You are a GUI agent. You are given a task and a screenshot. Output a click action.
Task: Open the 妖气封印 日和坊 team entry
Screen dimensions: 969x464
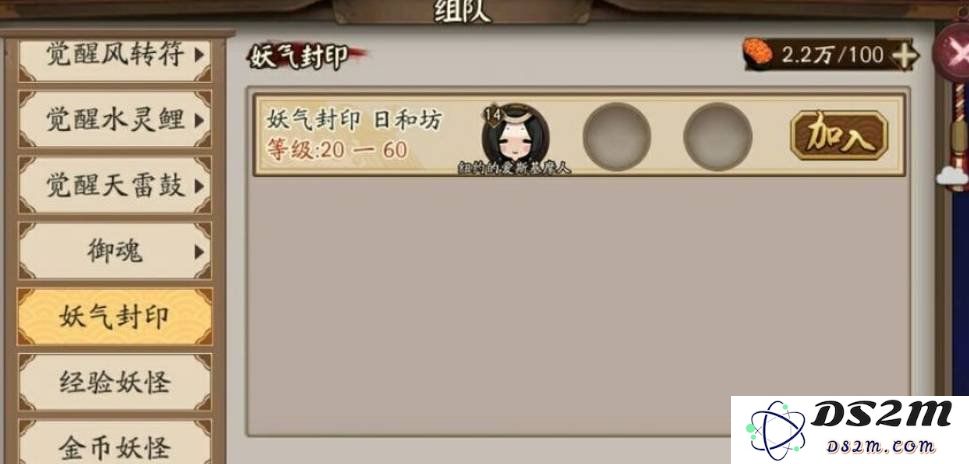coord(579,135)
